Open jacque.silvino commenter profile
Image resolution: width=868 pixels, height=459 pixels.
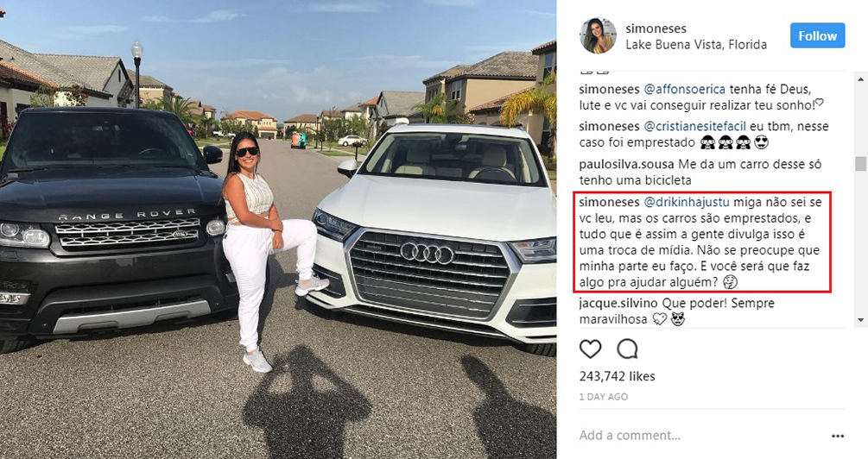click(x=618, y=303)
